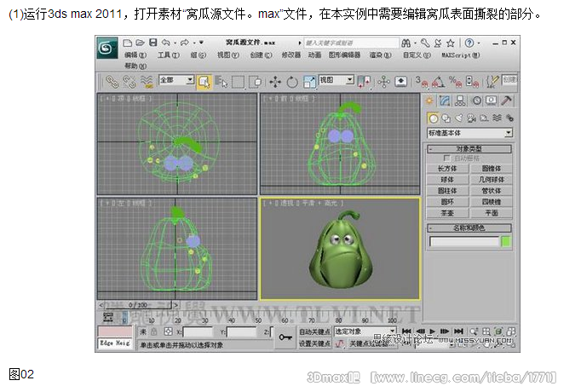Select the Bind to Space Warp tool

pos(147,82)
